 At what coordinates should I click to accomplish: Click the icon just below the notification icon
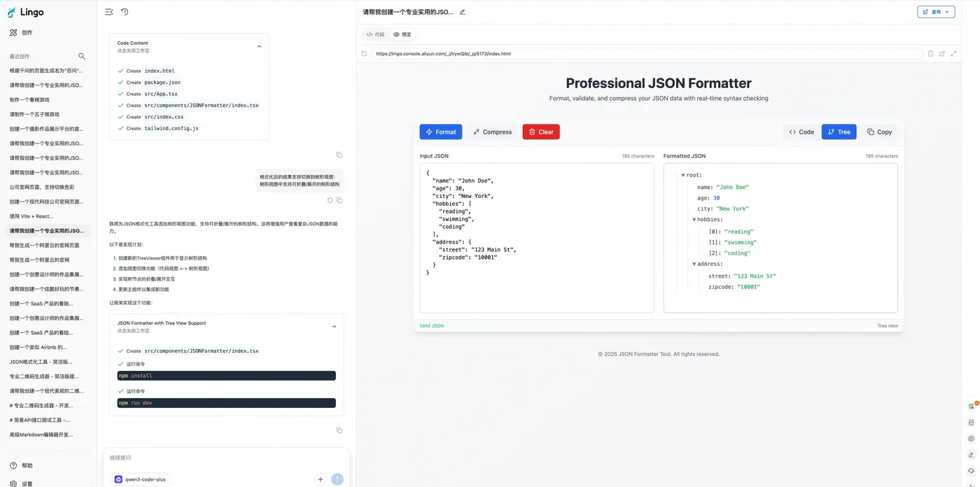[x=972, y=423]
